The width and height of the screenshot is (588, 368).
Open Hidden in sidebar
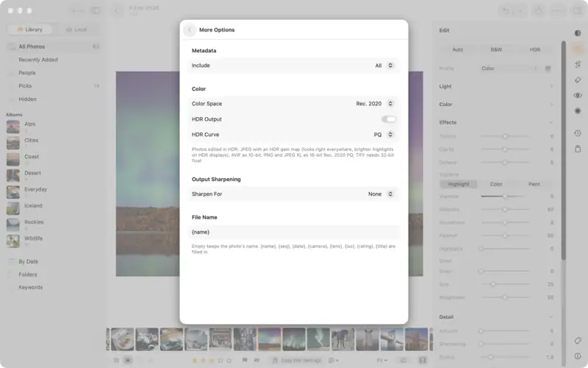tap(53, 99)
